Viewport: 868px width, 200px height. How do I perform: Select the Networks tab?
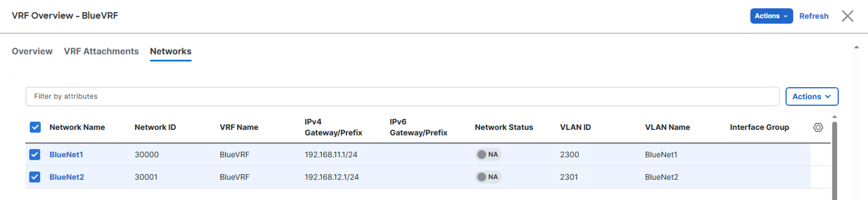[x=171, y=51]
